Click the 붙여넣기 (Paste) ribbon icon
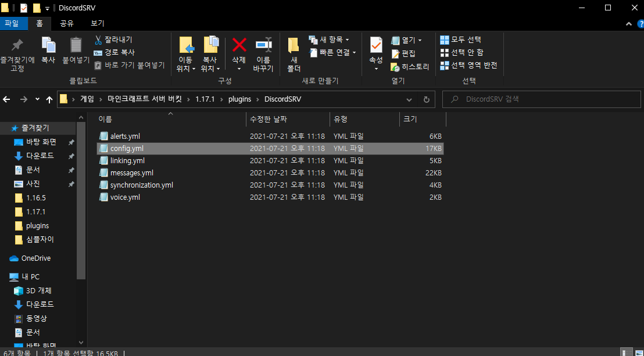 click(x=76, y=50)
